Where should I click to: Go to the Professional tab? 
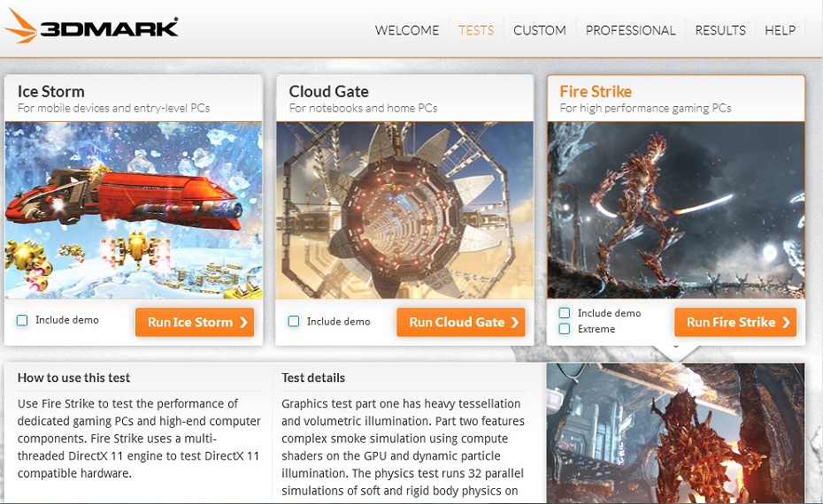point(630,30)
